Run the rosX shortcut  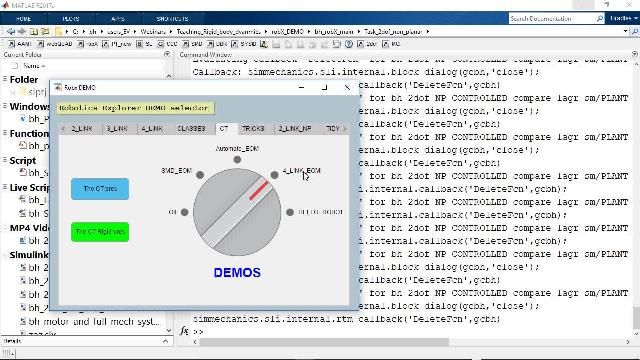click(88, 44)
